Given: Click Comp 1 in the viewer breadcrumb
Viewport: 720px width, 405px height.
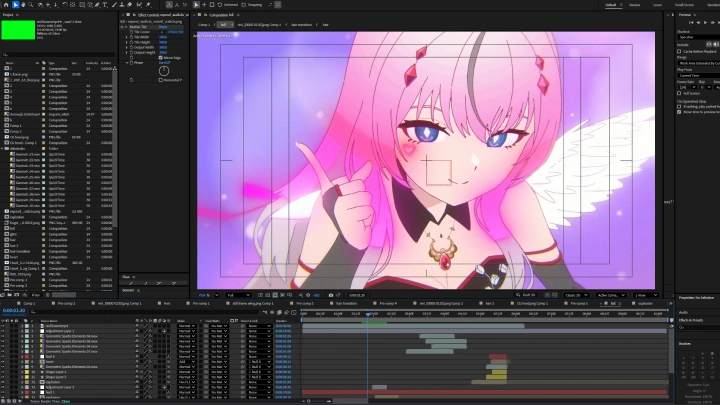Looking at the screenshot, I should point(204,25).
